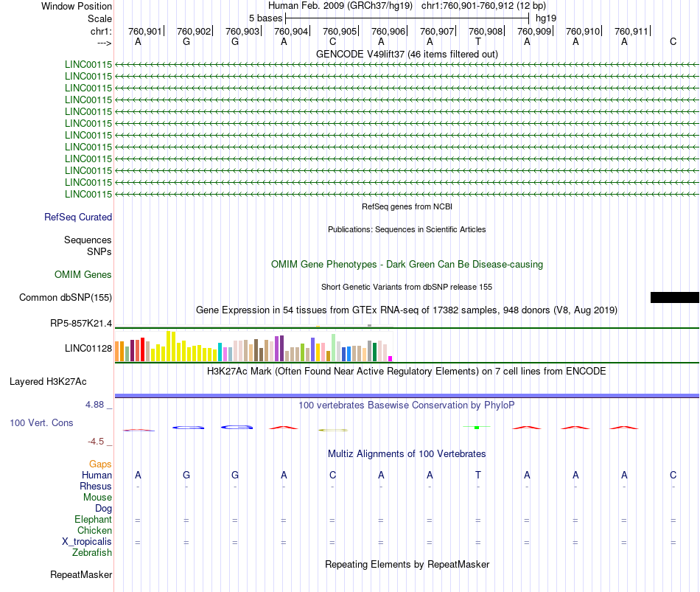Click the RepeatMasker track label
This screenshot has width=700, height=592.
[x=81, y=574]
